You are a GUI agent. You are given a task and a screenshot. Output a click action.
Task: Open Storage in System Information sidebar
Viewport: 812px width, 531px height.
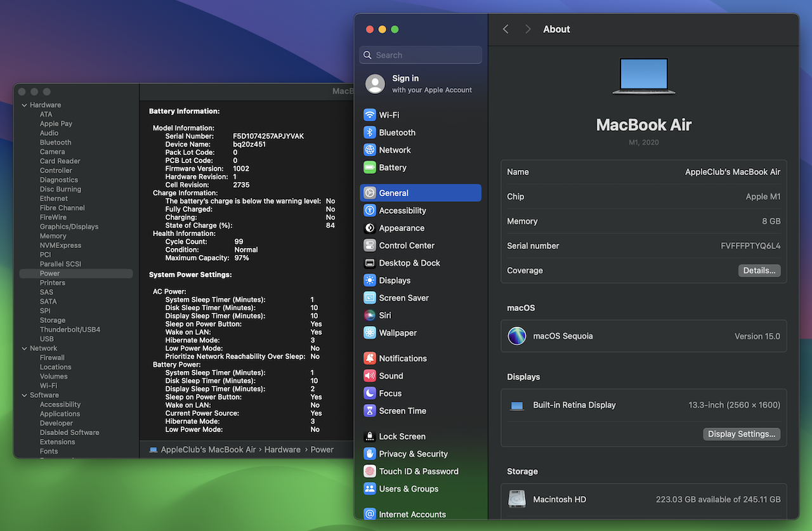click(x=53, y=320)
